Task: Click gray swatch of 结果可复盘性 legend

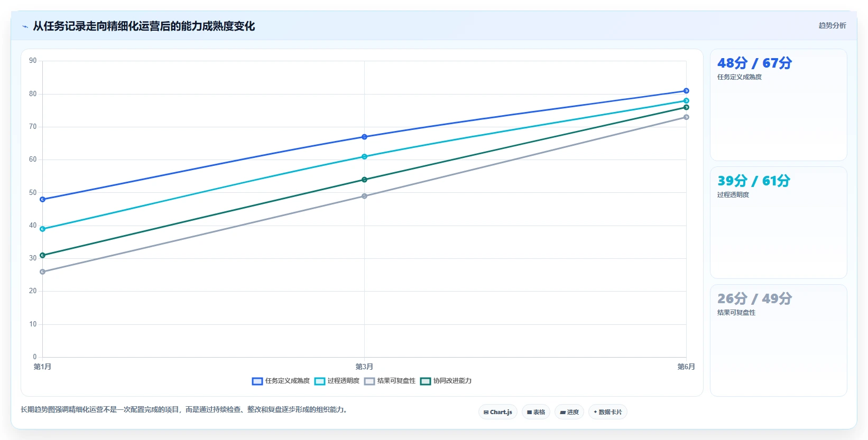Action: [x=370, y=381]
